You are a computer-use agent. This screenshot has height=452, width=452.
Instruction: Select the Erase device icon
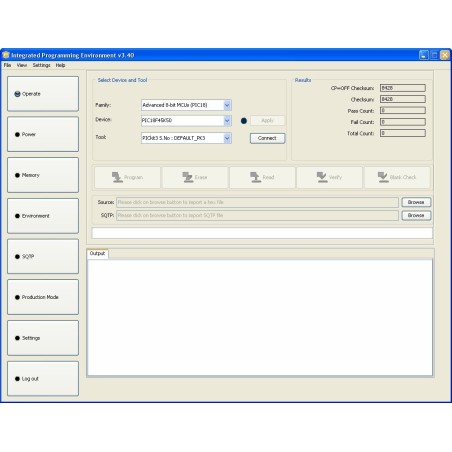(187, 177)
